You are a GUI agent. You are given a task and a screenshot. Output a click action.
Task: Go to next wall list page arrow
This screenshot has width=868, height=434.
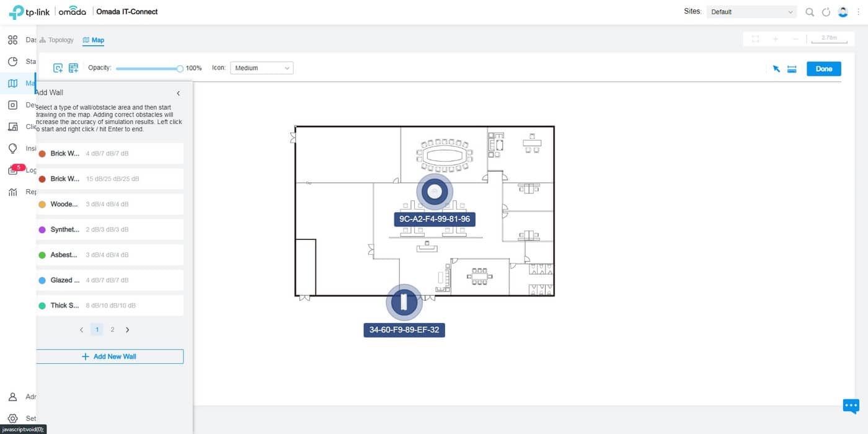pyautogui.click(x=128, y=330)
